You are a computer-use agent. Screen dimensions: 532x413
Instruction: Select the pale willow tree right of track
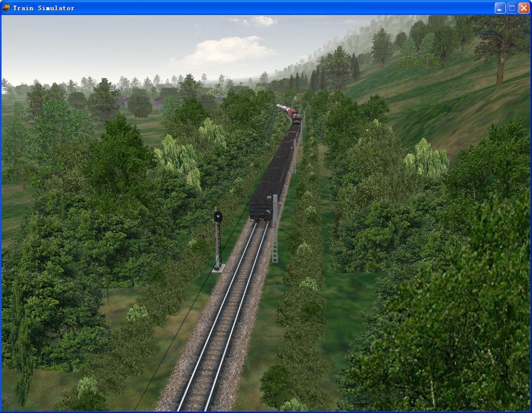point(427,159)
